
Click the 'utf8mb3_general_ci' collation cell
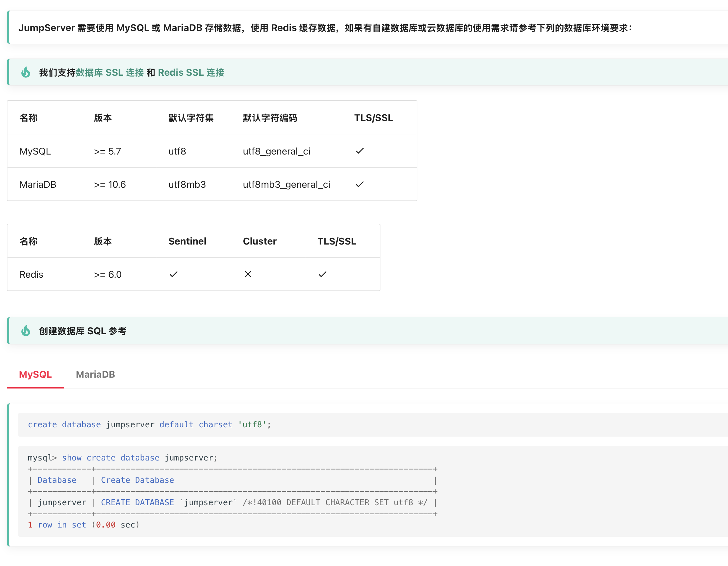tap(286, 184)
